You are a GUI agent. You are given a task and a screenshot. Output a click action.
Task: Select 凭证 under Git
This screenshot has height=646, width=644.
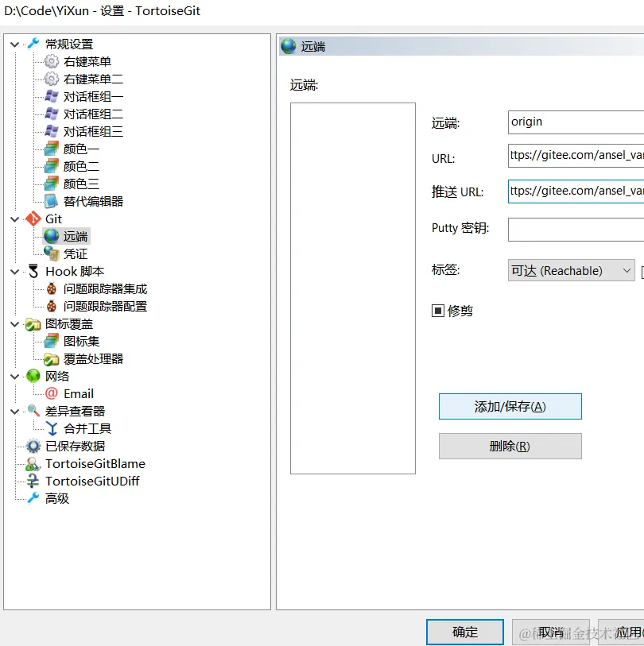click(76, 253)
